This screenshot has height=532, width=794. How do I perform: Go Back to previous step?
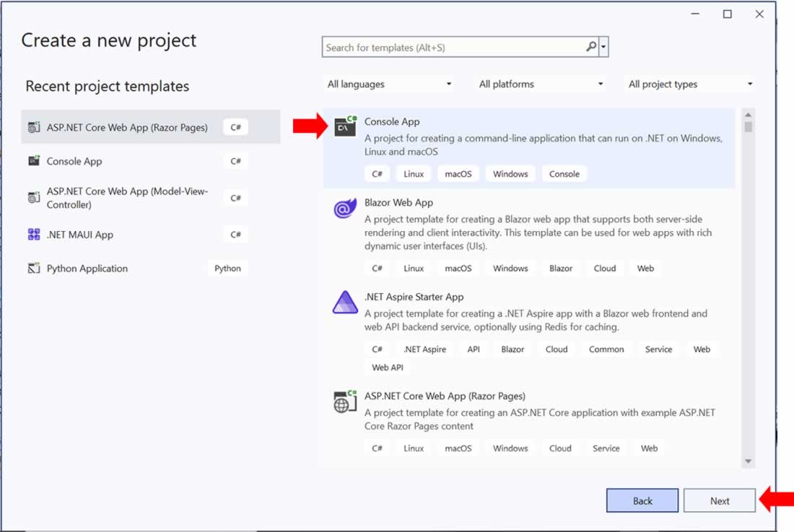coord(642,501)
